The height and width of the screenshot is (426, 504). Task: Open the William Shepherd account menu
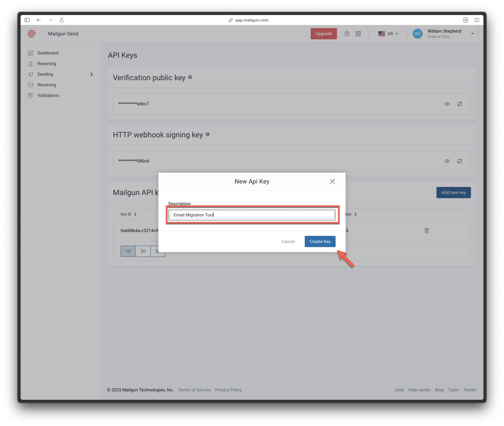pos(443,34)
